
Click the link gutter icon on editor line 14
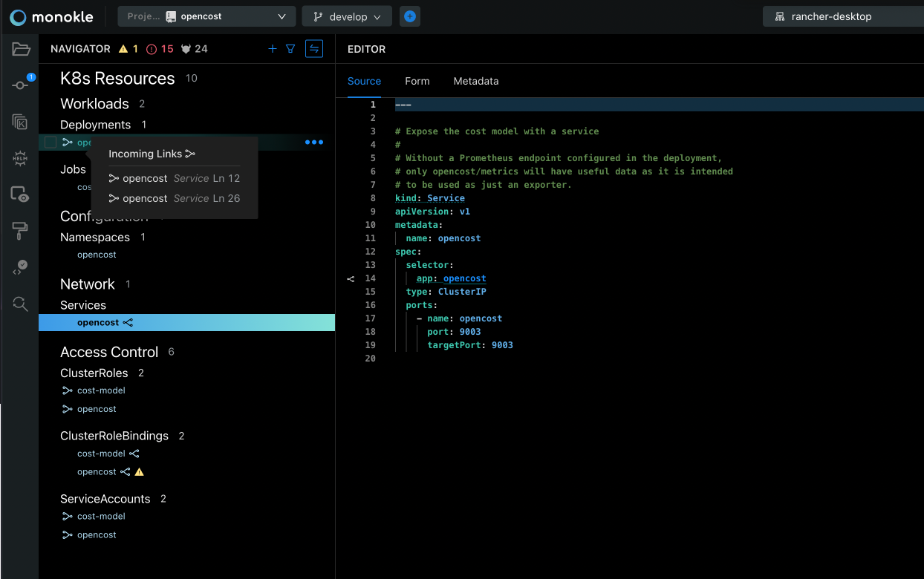[351, 279]
